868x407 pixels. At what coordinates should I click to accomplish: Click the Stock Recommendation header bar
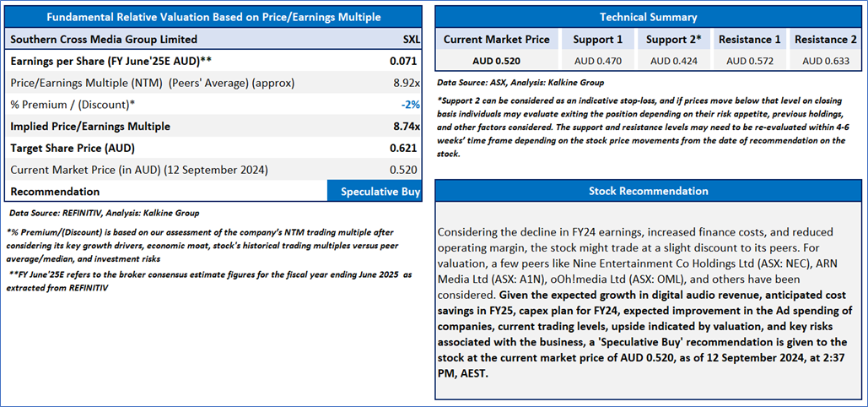click(648, 191)
